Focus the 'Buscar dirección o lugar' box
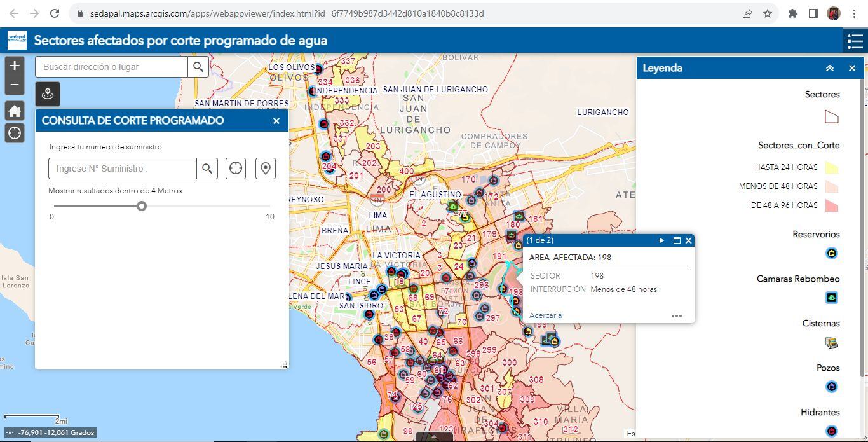Screen dimensions: 868x442 [112, 67]
